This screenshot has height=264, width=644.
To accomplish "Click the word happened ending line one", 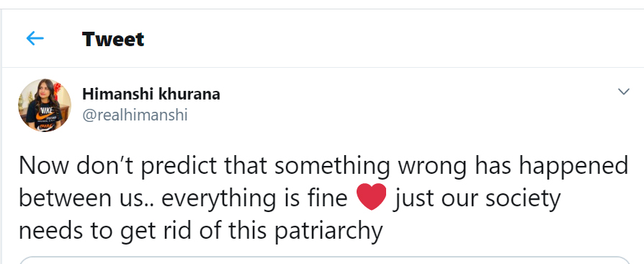I will 573,167.
